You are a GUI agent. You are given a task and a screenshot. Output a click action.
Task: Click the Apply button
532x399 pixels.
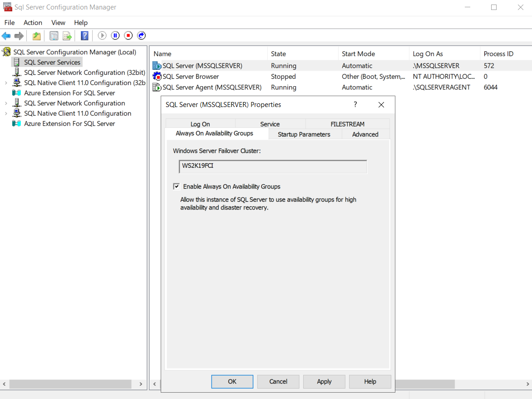(x=324, y=381)
